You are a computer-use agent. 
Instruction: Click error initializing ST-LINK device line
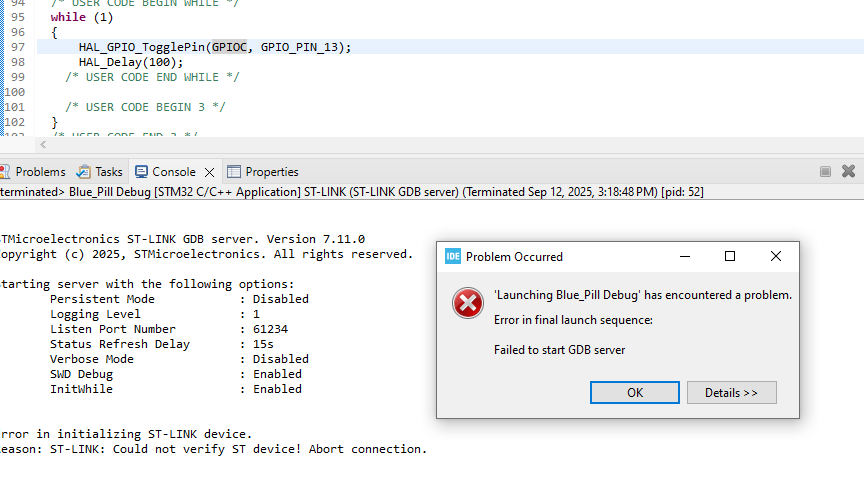coord(126,434)
